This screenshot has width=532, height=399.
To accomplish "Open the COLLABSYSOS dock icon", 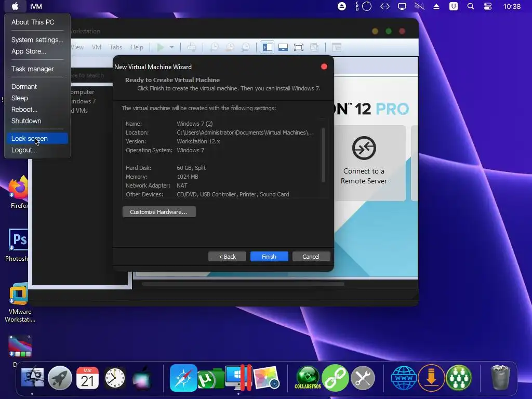I will pyautogui.click(x=308, y=378).
